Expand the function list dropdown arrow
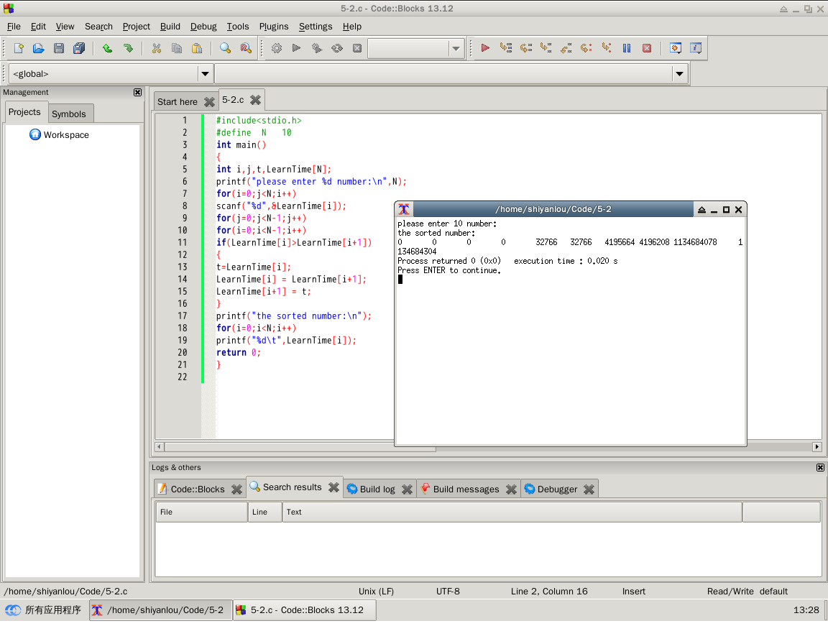This screenshot has height=644, width=828. pyautogui.click(x=680, y=74)
